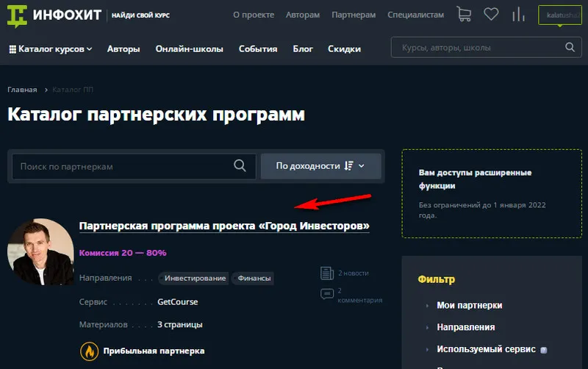Open События navigation item
The height and width of the screenshot is (369, 588).
tap(258, 49)
